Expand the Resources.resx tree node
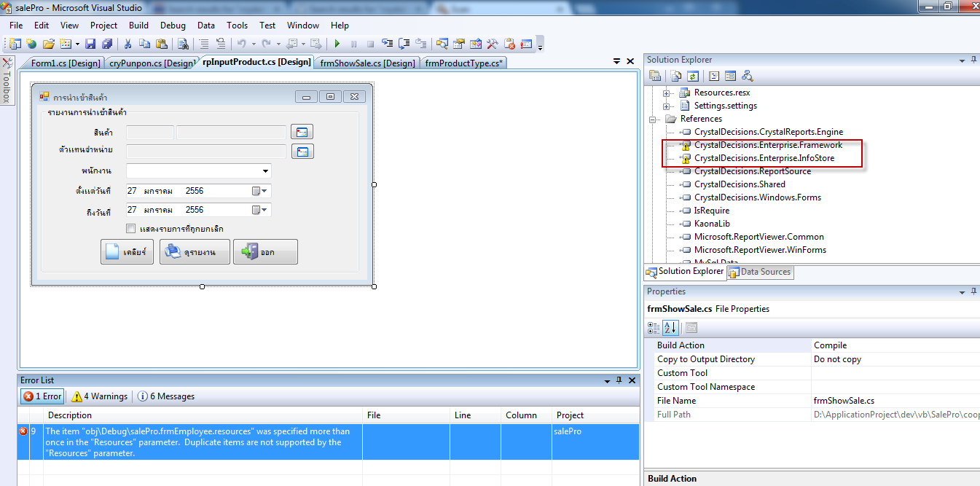The width and height of the screenshot is (980, 486). coord(666,93)
